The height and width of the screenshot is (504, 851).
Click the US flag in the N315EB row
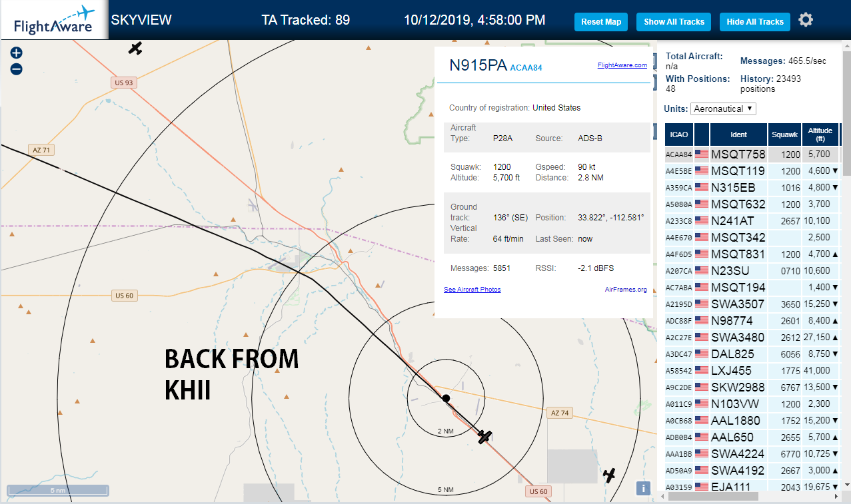(702, 187)
